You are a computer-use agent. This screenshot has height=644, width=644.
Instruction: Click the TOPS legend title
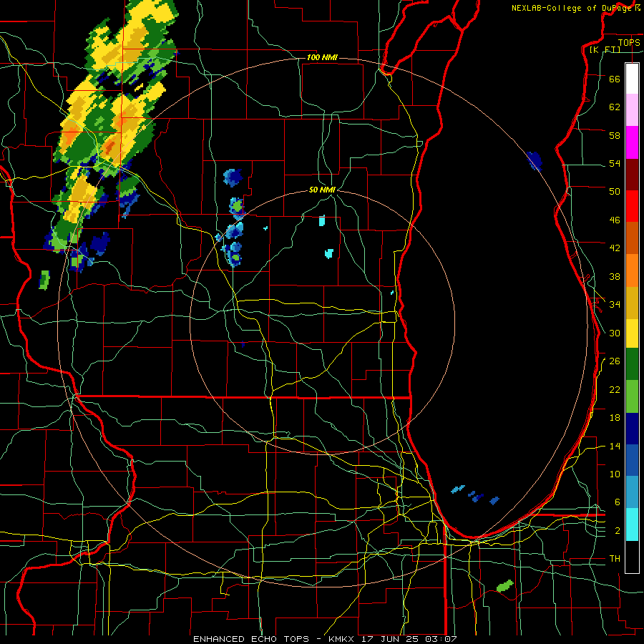coord(629,42)
